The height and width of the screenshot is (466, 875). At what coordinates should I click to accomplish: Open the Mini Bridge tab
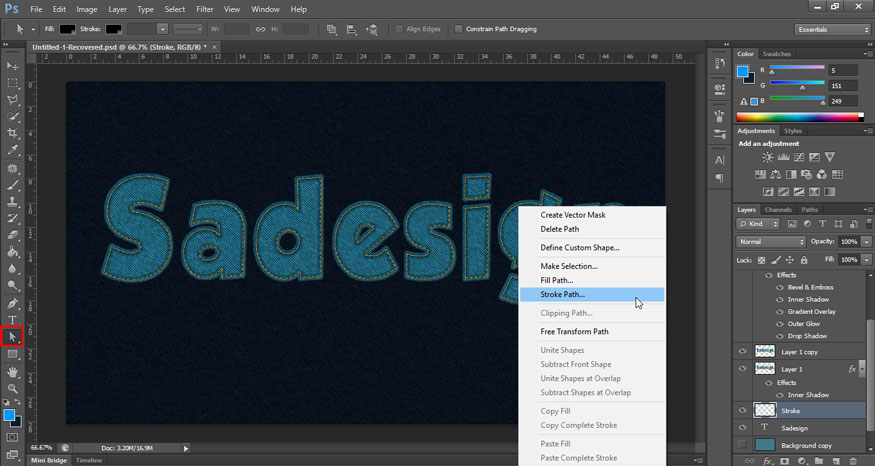[x=49, y=460]
